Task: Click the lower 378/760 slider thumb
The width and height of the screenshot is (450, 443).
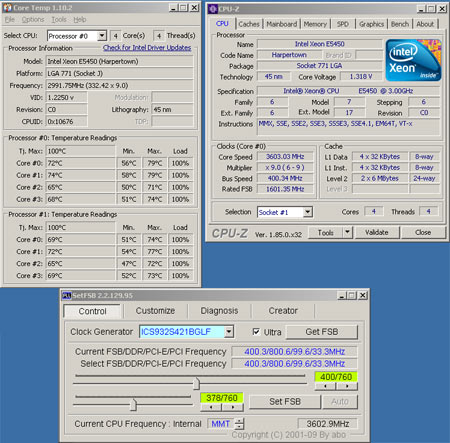Action: point(133,404)
